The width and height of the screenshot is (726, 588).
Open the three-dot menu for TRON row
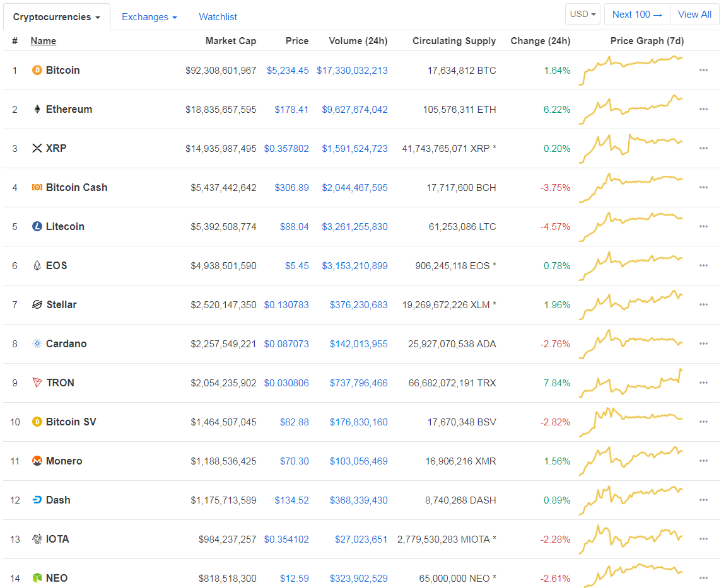(x=704, y=383)
